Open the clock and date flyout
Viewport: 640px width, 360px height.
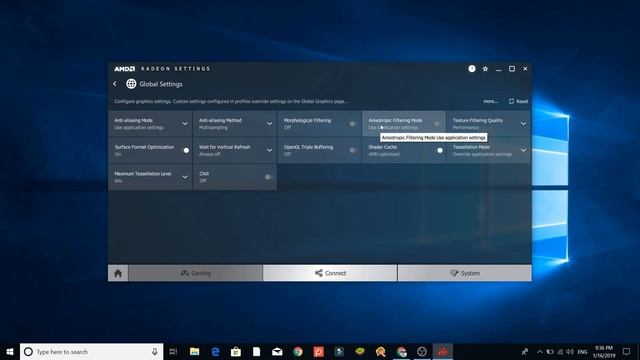click(604, 351)
